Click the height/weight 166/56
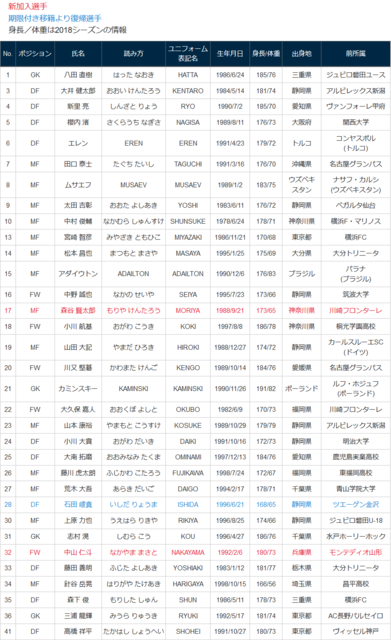This screenshot has height=640, width=391. point(266,584)
